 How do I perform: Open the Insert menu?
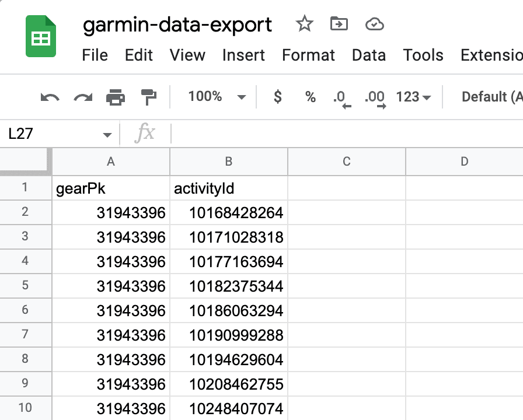pyautogui.click(x=243, y=55)
